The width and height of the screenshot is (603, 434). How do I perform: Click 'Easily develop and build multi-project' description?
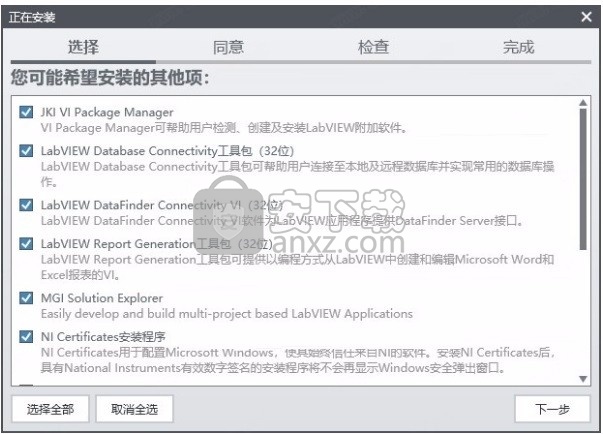227,314
